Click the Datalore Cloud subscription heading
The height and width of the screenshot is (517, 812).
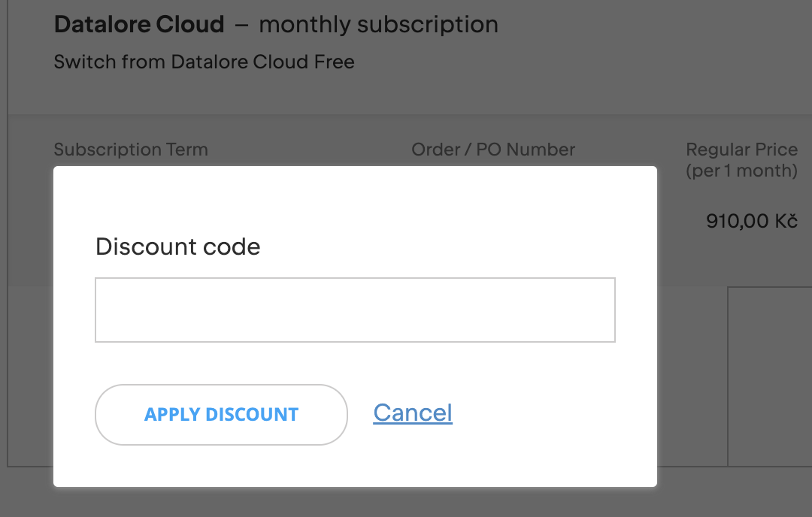(x=139, y=24)
